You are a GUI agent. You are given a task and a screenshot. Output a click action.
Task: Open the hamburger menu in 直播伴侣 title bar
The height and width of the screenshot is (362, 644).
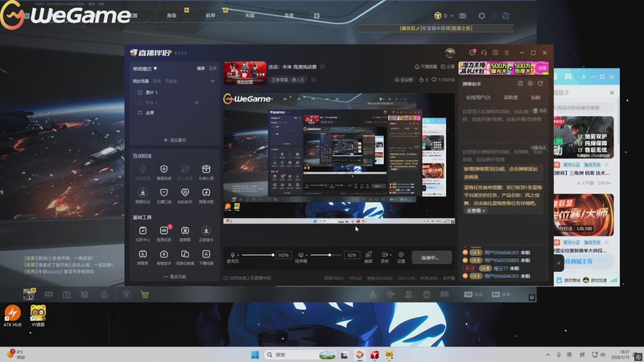[507, 52]
